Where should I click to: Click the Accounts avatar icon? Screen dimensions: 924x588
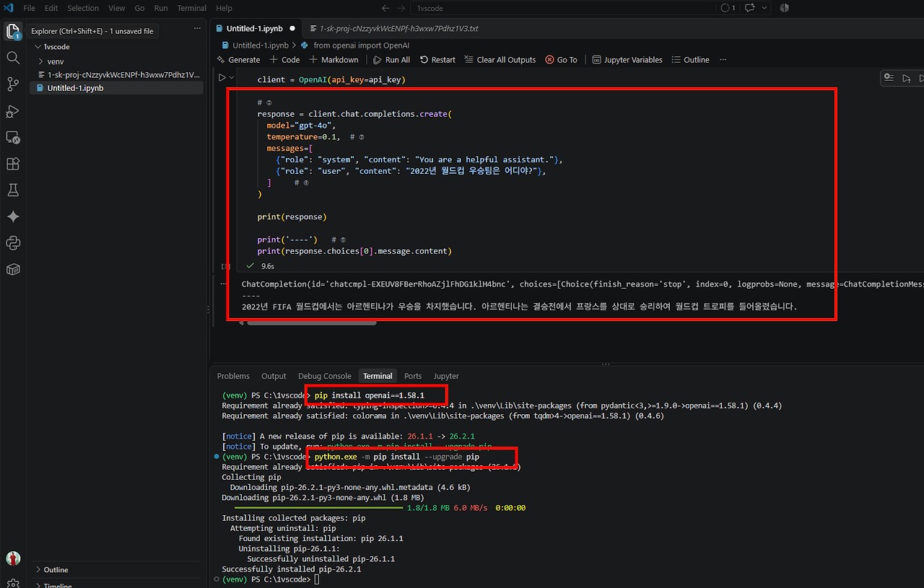pos(13,558)
